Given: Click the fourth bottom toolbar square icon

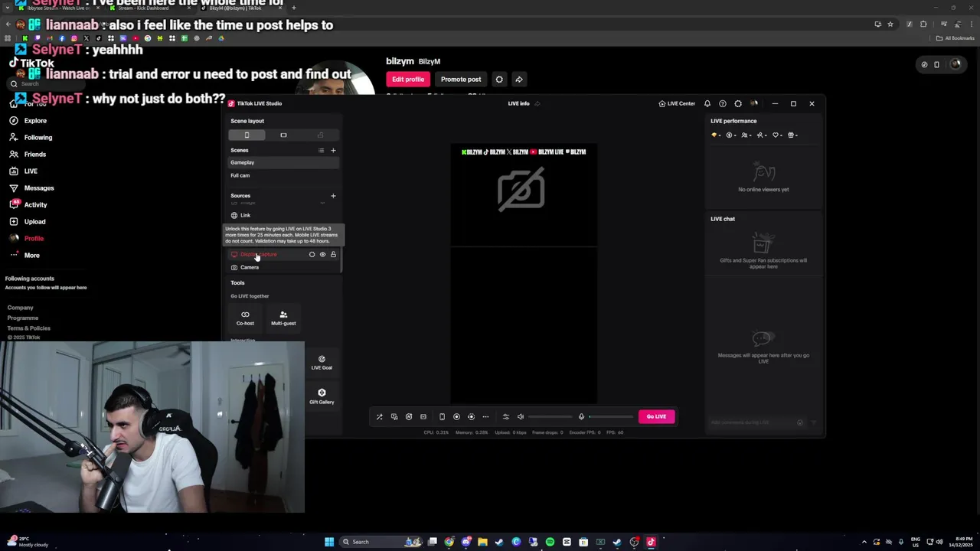Looking at the screenshot, I should click(423, 416).
